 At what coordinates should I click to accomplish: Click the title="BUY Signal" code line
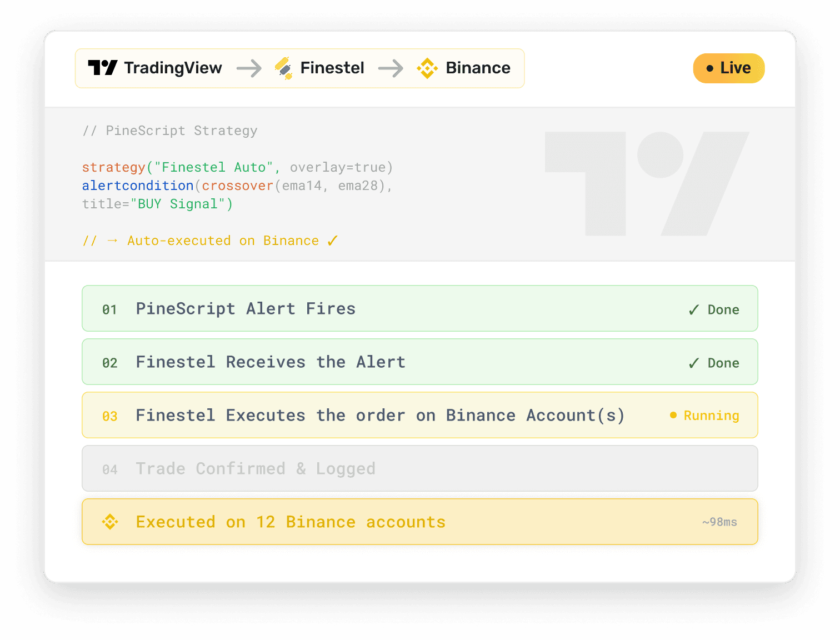(158, 204)
